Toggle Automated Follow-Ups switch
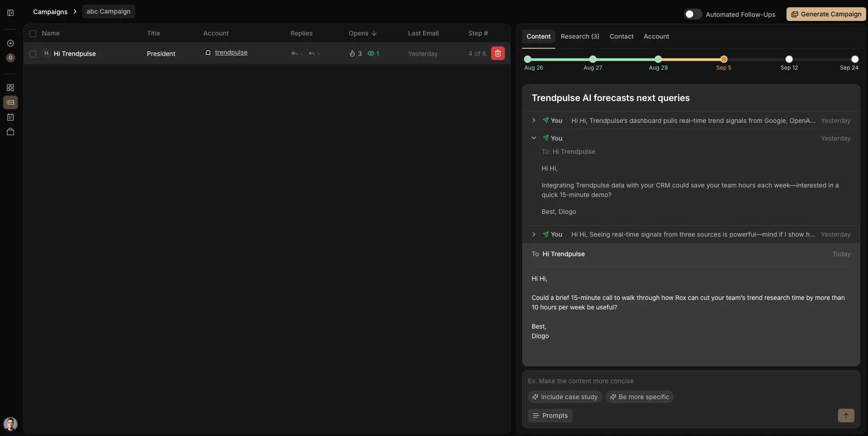Image resolution: width=868 pixels, height=436 pixels. coord(692,14)
